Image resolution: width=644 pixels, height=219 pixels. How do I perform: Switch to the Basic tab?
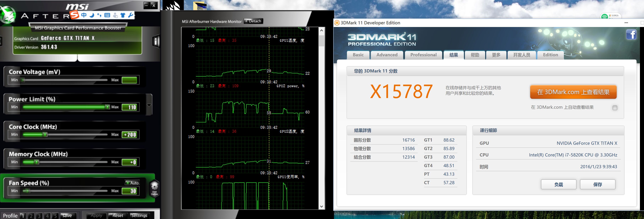pos(358,55)
